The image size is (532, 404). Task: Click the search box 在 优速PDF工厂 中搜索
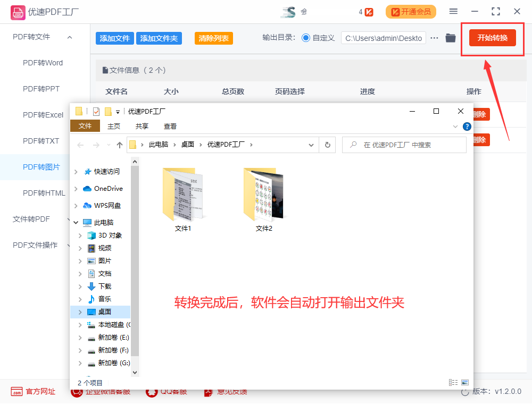click(404, 145)
